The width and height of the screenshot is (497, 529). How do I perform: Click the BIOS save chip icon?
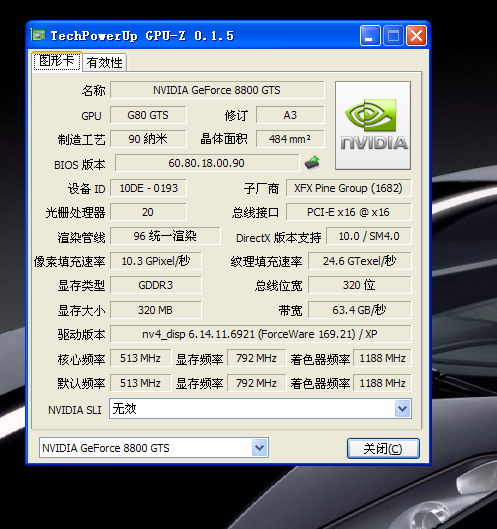click(x=312, y=163)
